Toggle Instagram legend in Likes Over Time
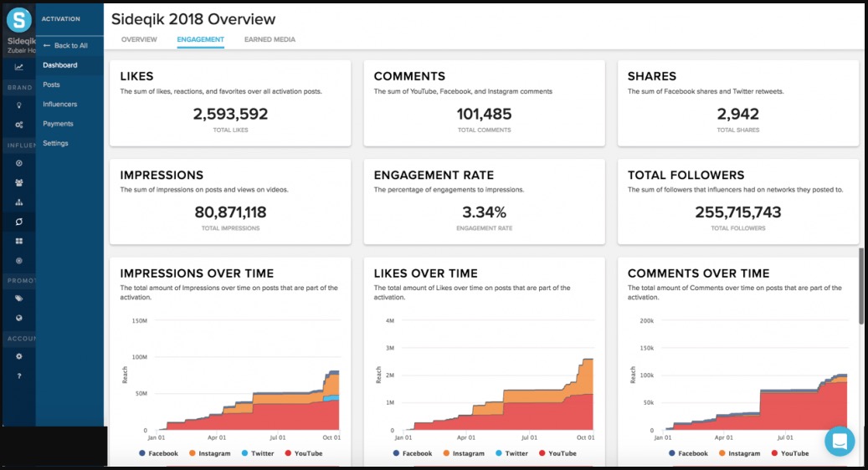This screenshot has height=470, width=868. (x=464, y=453)
